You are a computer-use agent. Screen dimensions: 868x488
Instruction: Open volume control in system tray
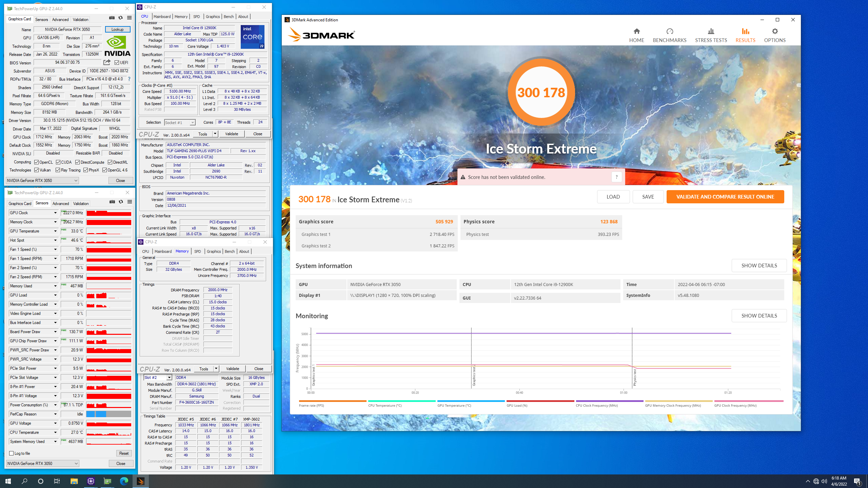(824, 481)
